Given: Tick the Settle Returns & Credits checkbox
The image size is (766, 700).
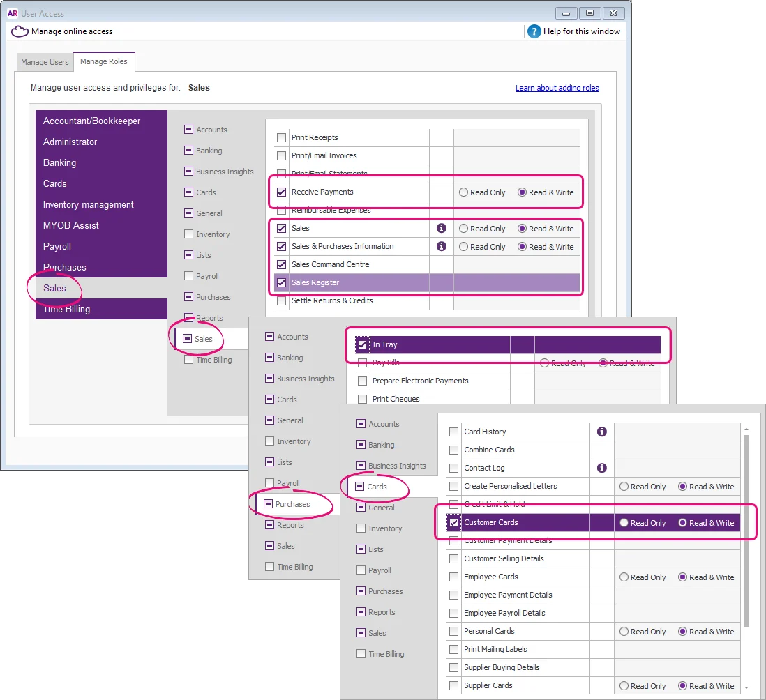Looking at the screenshot, I should (281, 300).
